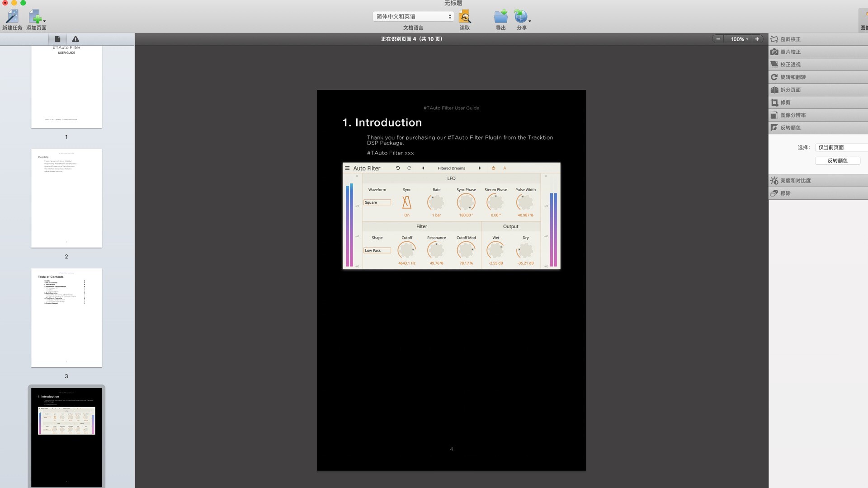Expand the Crop (修剪) tool
The height and width of the screenshot is (488, 868).
tap(818, 102)
